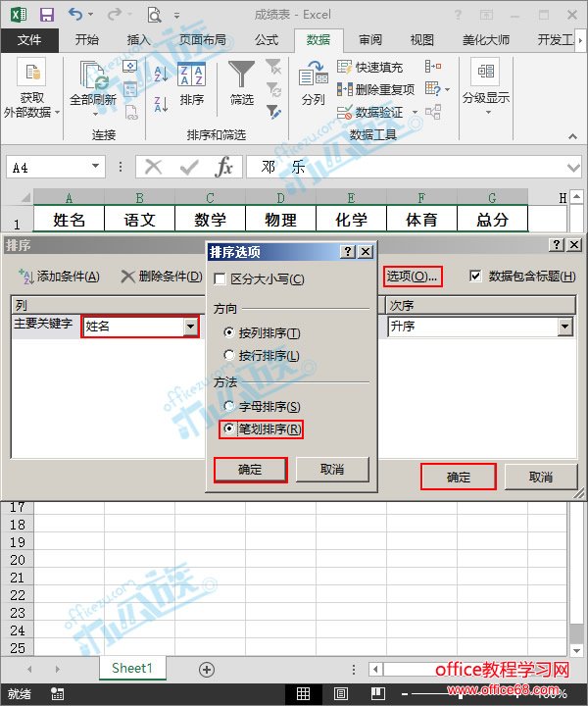The image size is (588, 706).
Task: Click 数据验证 data validation
Action: (369, 112)
